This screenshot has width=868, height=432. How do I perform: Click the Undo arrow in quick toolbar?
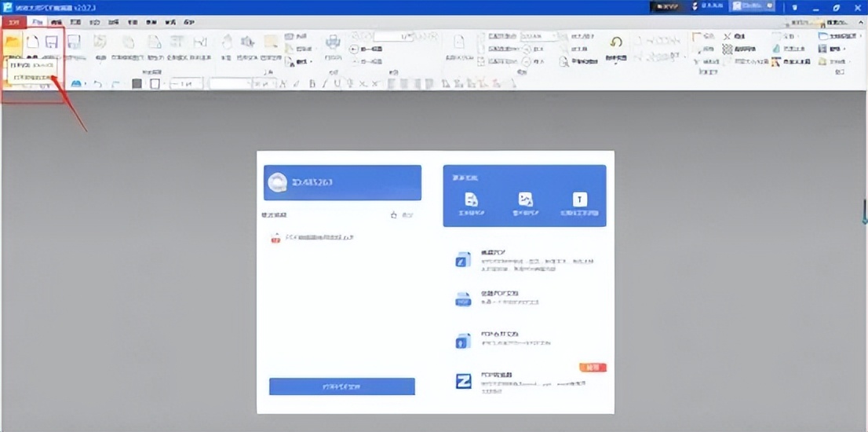(x=98, y=83)
